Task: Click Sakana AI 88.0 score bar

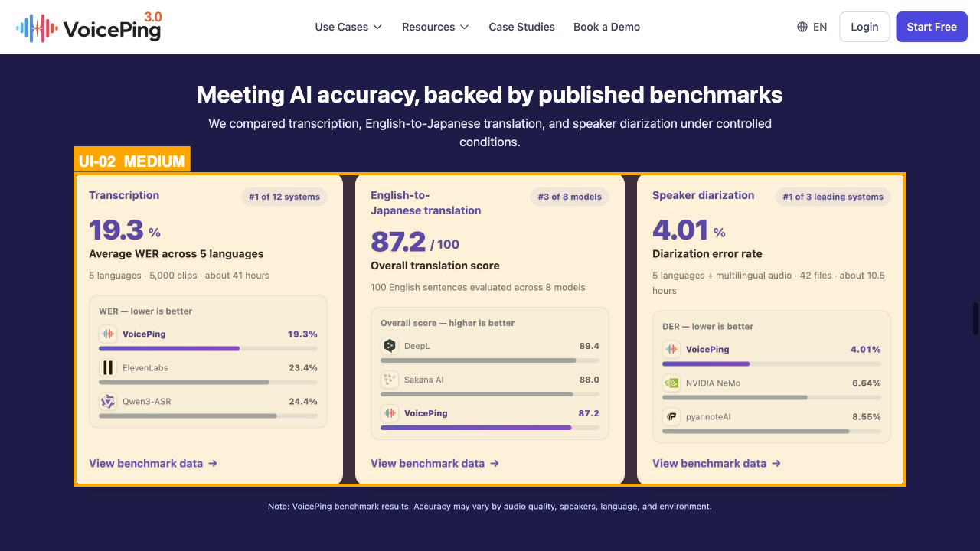Action: tap(490, 393)
